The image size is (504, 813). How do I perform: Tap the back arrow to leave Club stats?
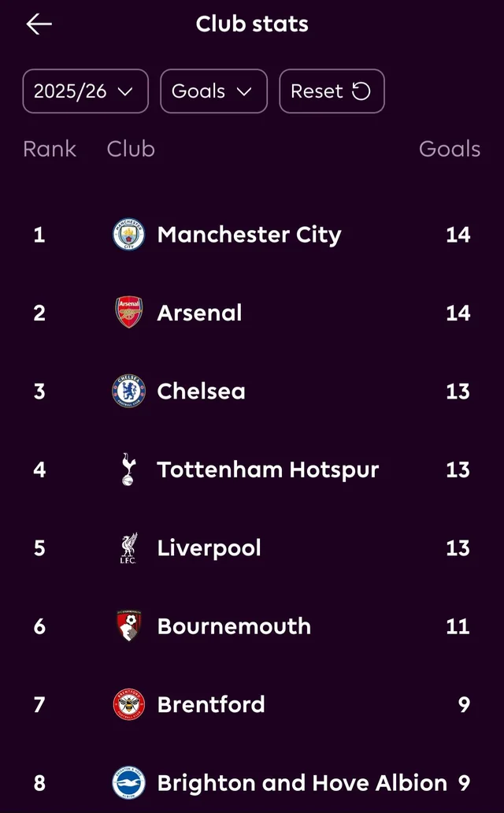pyautogui.click(x=38, y=24)
